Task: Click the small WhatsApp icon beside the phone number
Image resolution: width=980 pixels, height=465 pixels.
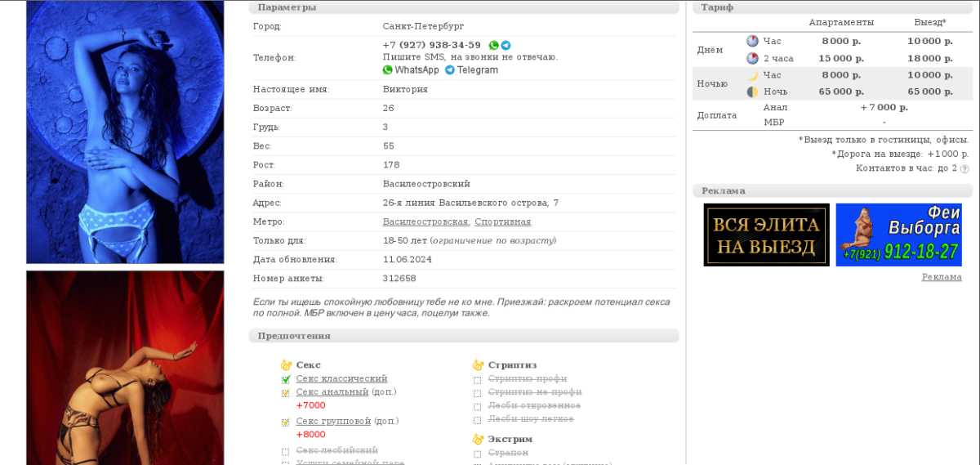Action: click(493, 46)
